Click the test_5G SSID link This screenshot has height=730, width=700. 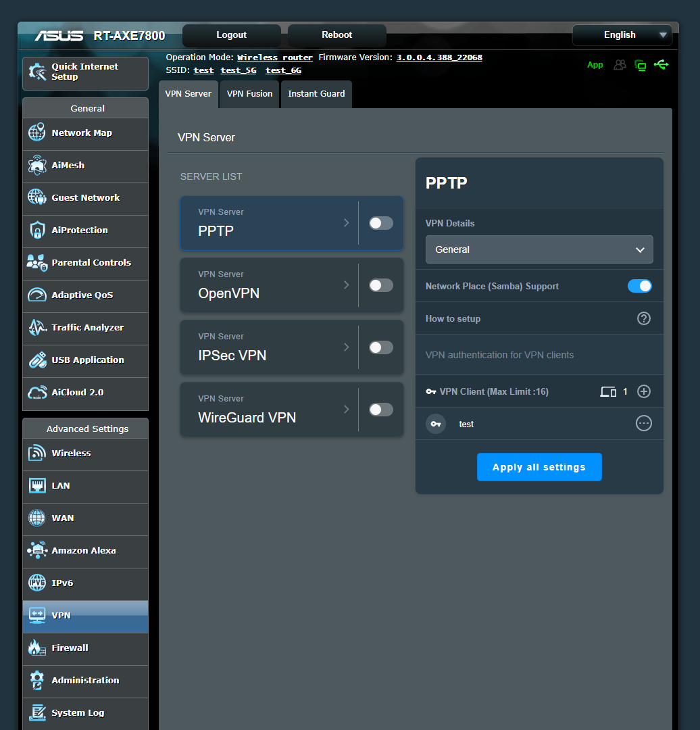coord(239,70)
